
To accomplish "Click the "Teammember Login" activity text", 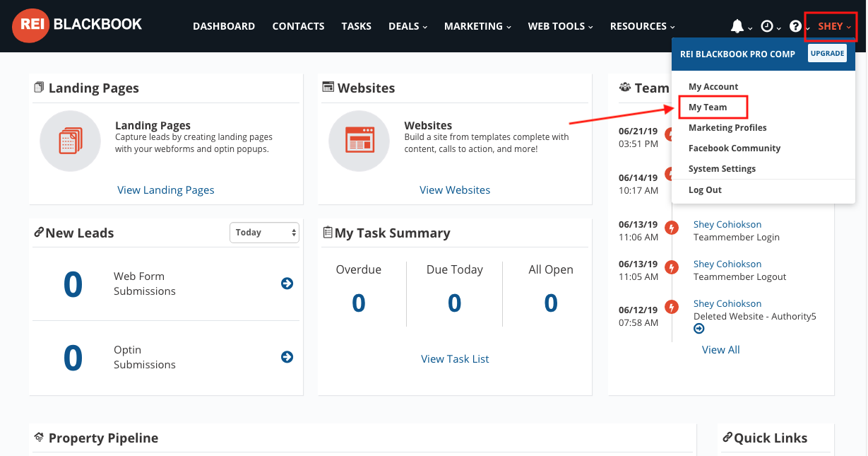I will (737, 238).
